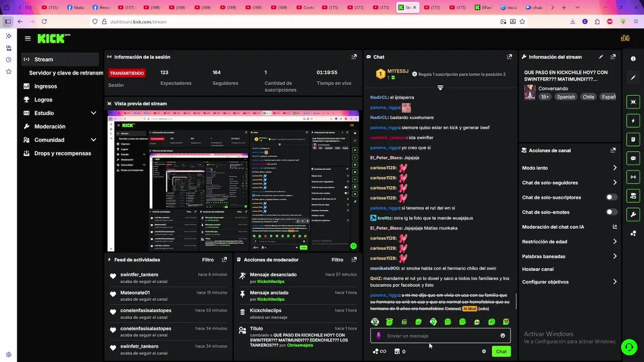This screenshot has height=362, width=644.
Task: Open the Filtro for Feed de actividades
Action: [208, 260]
